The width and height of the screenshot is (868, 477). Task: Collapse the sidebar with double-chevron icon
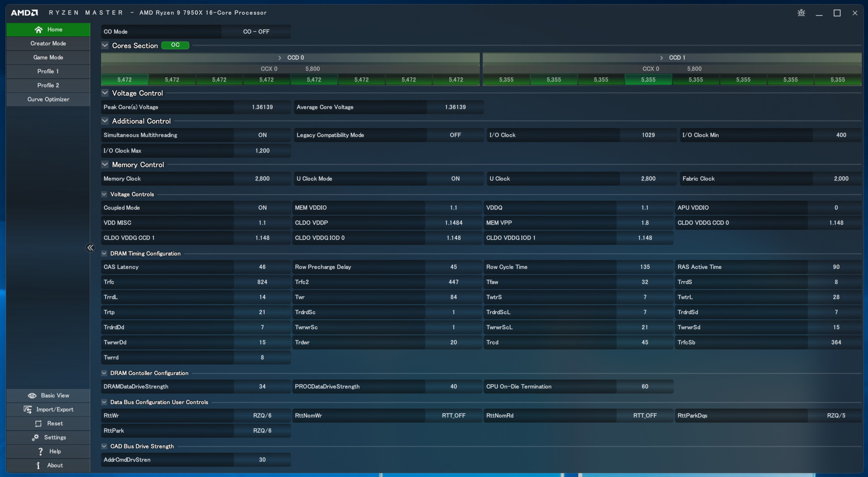click(90, 248)
